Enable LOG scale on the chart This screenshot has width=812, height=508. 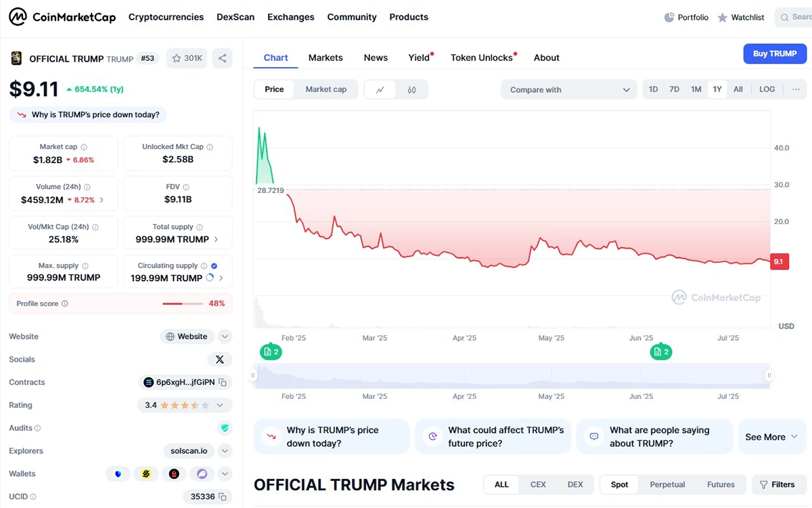(x=767, y=89)
